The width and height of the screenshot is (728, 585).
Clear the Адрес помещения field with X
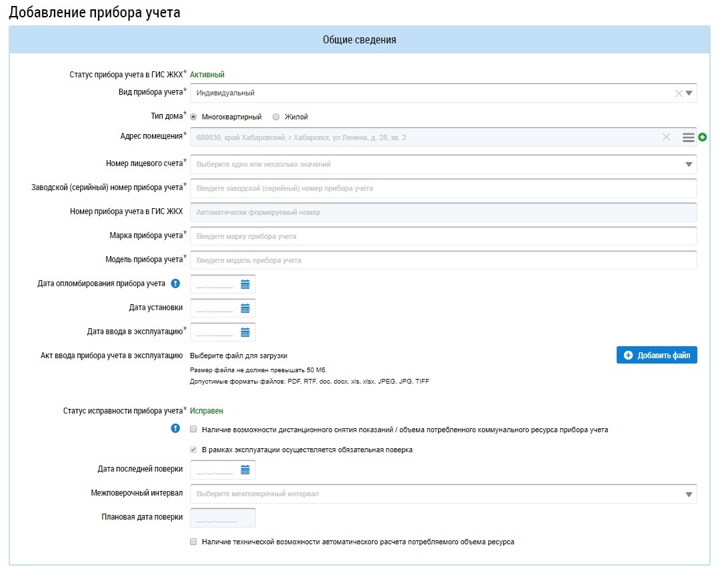tap(666, 137)
